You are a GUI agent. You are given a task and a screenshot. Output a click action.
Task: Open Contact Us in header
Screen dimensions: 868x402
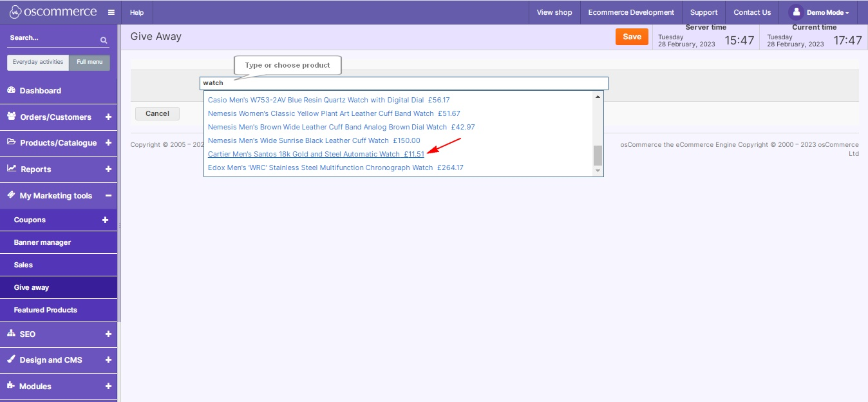[752, 12]
